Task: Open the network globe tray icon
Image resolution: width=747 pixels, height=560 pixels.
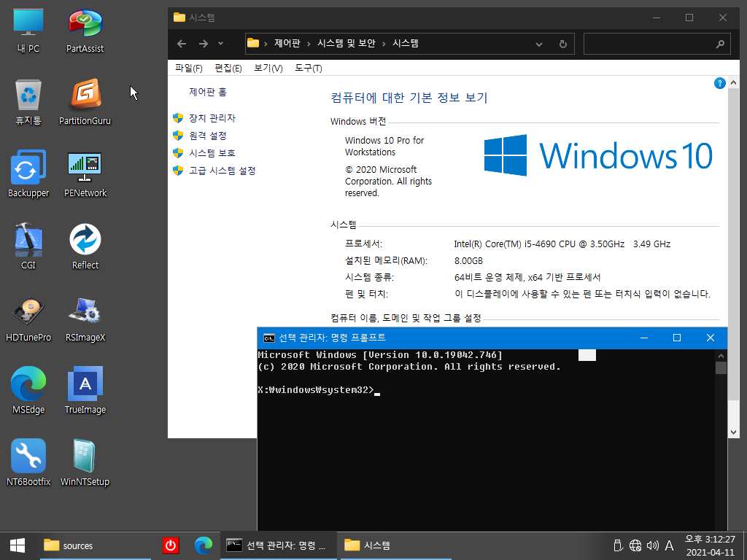Action: click(635, 545)
